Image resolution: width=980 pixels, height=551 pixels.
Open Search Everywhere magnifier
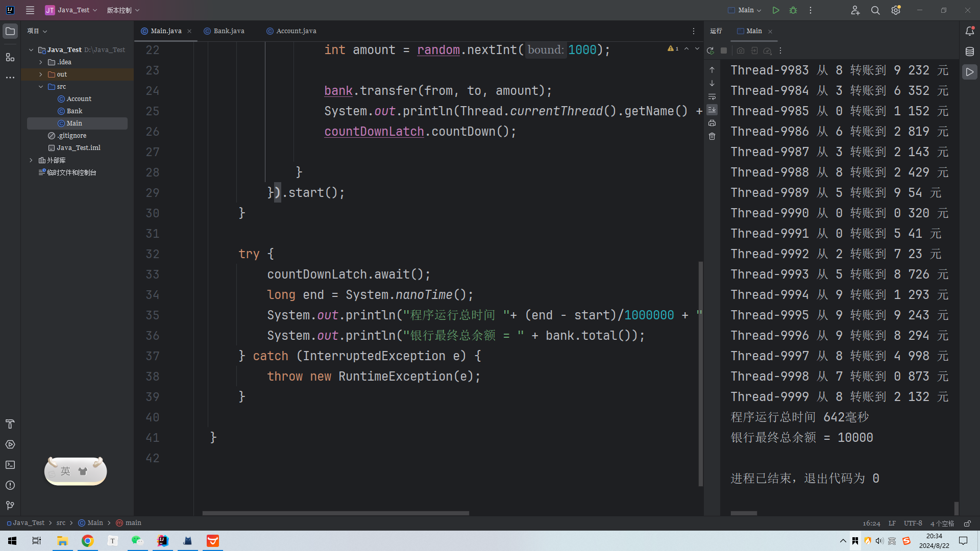click(875, 10)
